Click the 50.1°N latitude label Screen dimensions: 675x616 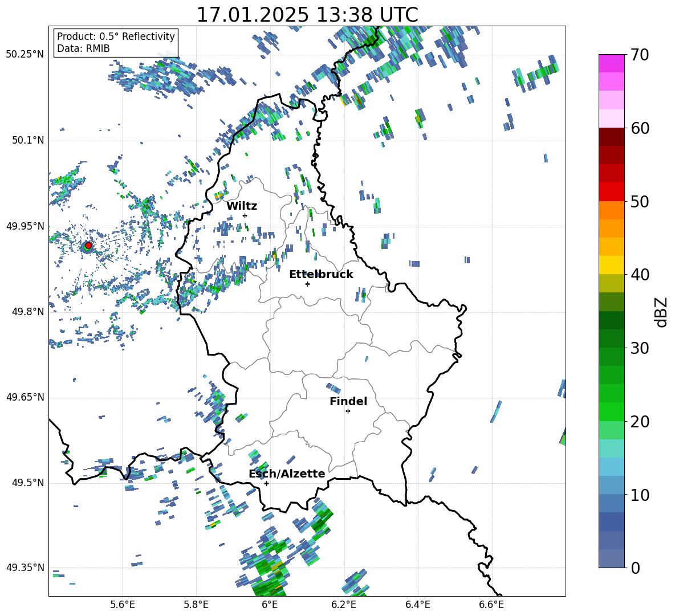27,141
